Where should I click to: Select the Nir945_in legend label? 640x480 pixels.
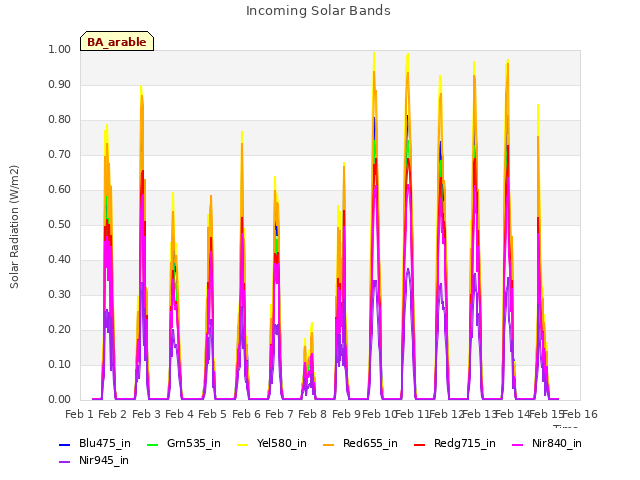point(104,461)
